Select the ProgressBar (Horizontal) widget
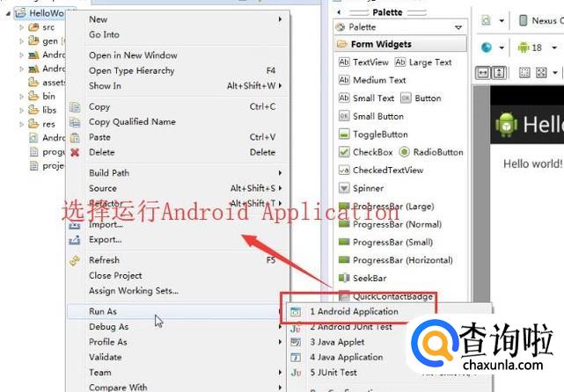 click(396, 260)
